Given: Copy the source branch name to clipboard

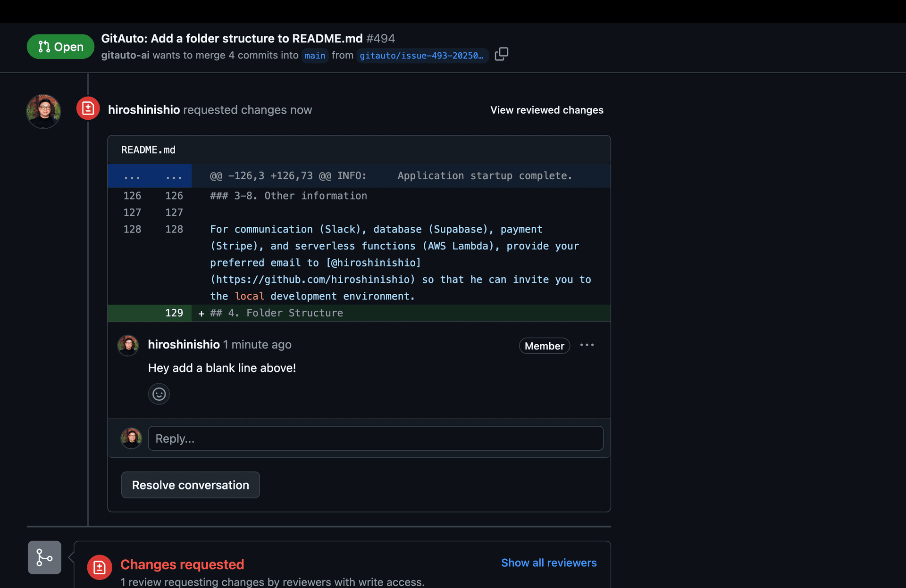Looking at the screenshot, I should click(x=501, y=54).
